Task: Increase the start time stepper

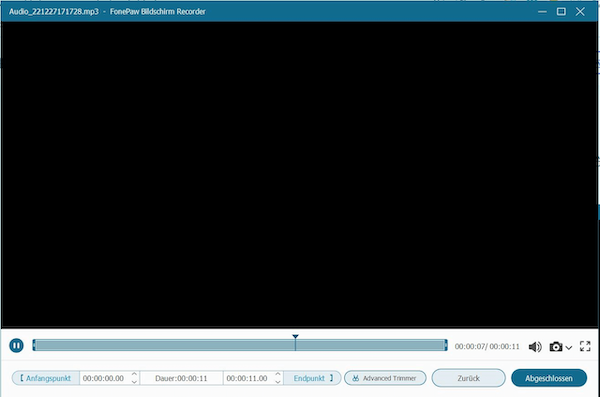Action: pos(134,374)
